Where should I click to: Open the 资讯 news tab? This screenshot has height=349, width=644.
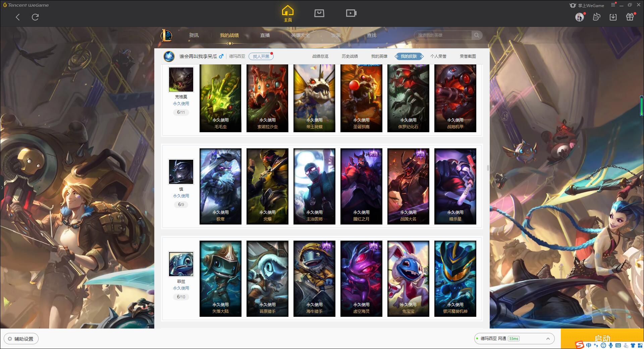194,35
